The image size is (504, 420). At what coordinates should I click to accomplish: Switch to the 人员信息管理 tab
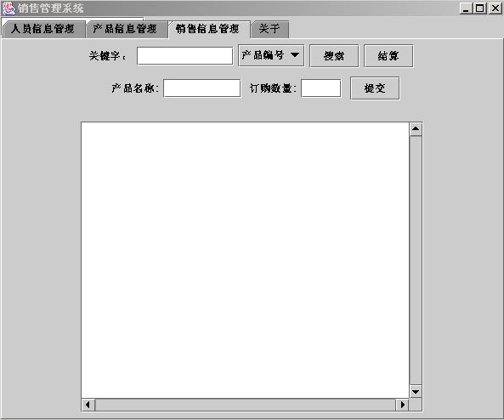43,29
